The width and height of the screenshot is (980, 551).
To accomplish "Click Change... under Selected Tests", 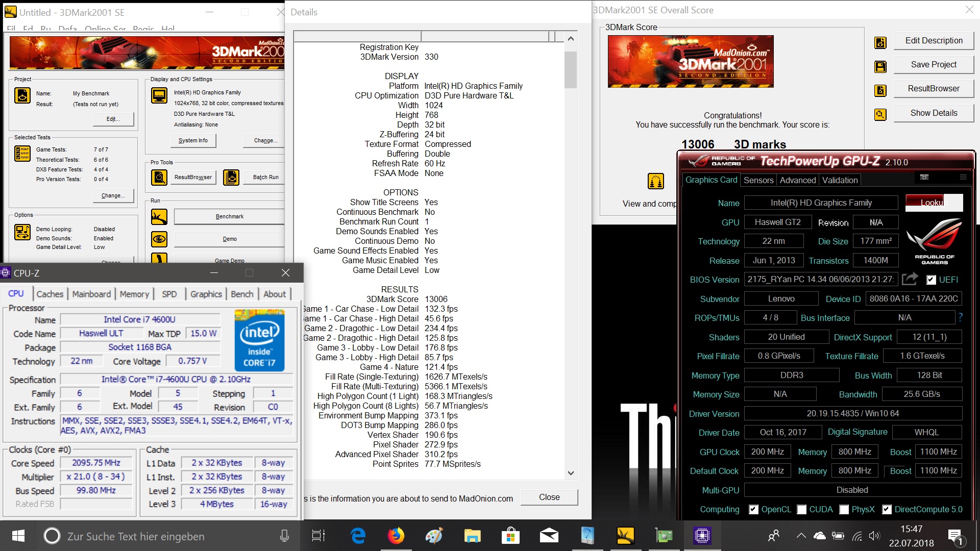I will tap(113, 195).
